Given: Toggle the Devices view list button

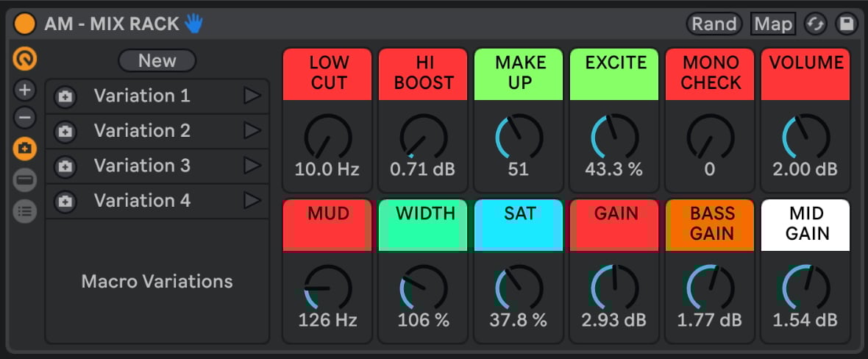Looking at the screenshot, I should click(24, 211).
